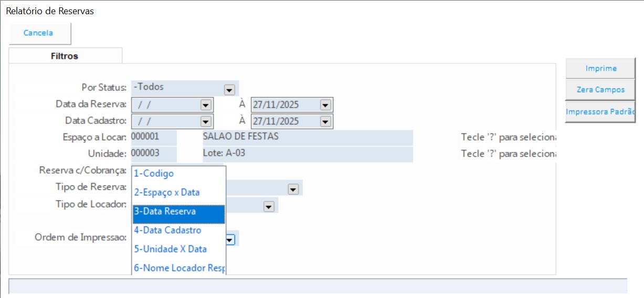Click Zera Campos to reset fields
The height and width of the screenshot is (298, 644).
pos(600,89)
